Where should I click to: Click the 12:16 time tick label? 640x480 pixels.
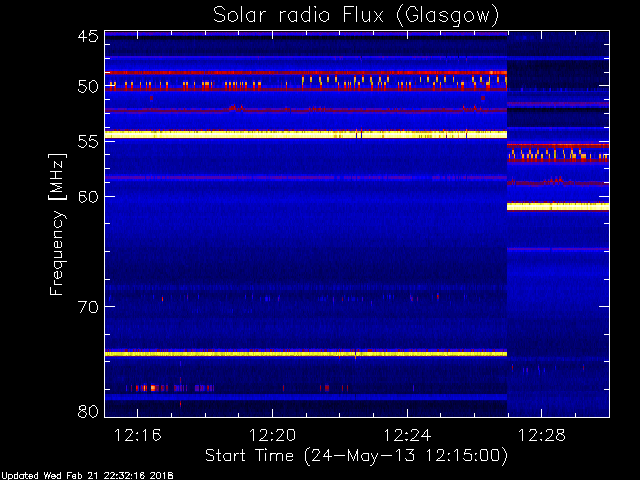138,435
